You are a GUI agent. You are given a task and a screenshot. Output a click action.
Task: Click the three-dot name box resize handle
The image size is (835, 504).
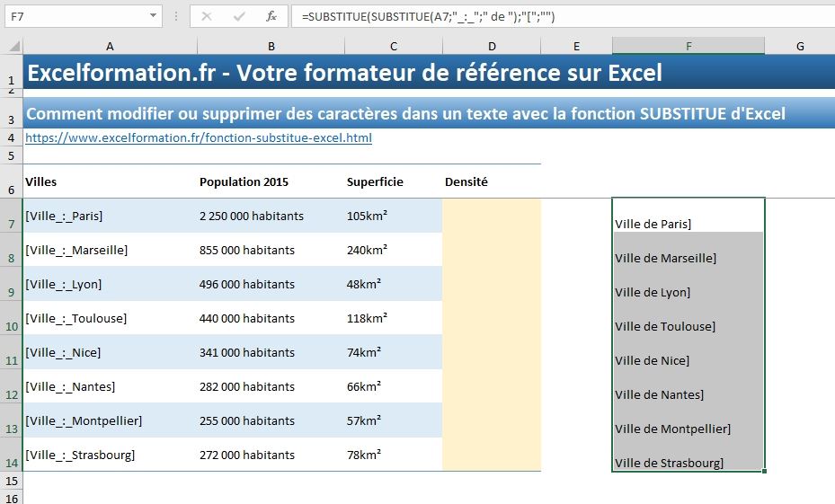(x=175, y=17)
